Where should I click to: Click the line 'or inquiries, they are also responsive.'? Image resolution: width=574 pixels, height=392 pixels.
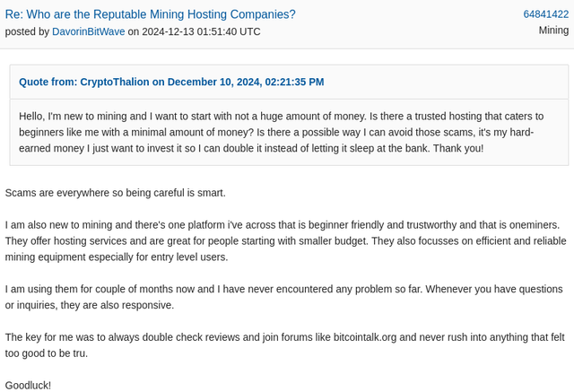pyautogui.click(x=90, y=305)
